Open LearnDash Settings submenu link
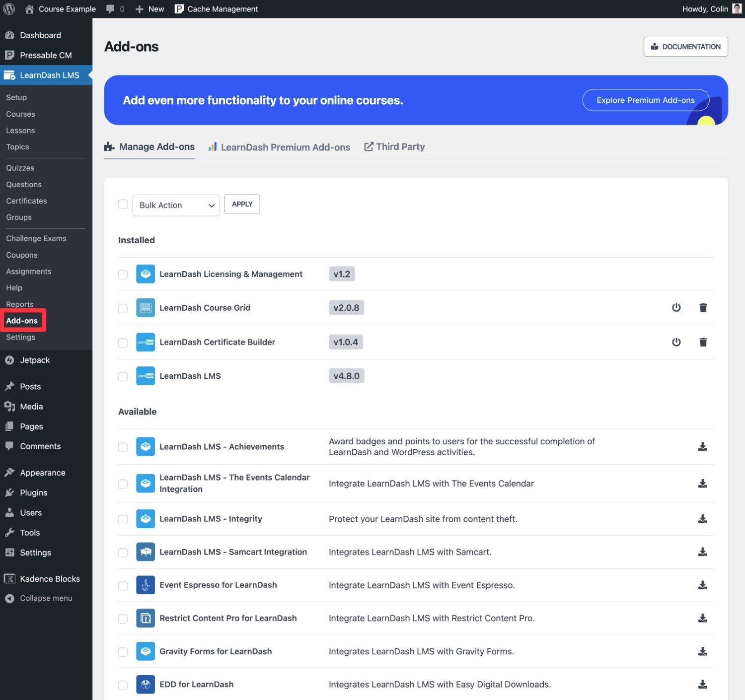 coord(21,338)
